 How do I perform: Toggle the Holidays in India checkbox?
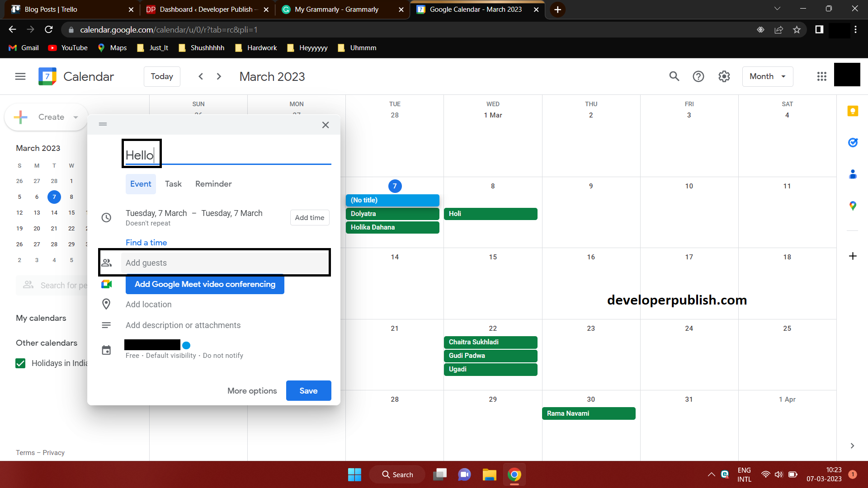[x=20, y=363]
